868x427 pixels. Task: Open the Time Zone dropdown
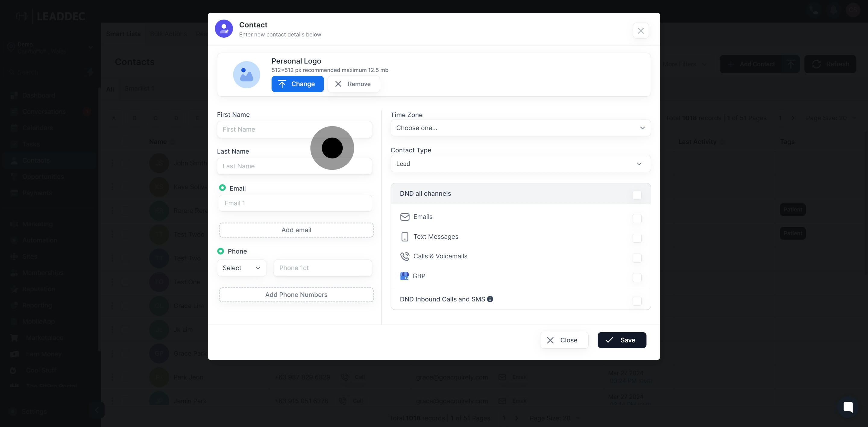(x=520, y=128)
